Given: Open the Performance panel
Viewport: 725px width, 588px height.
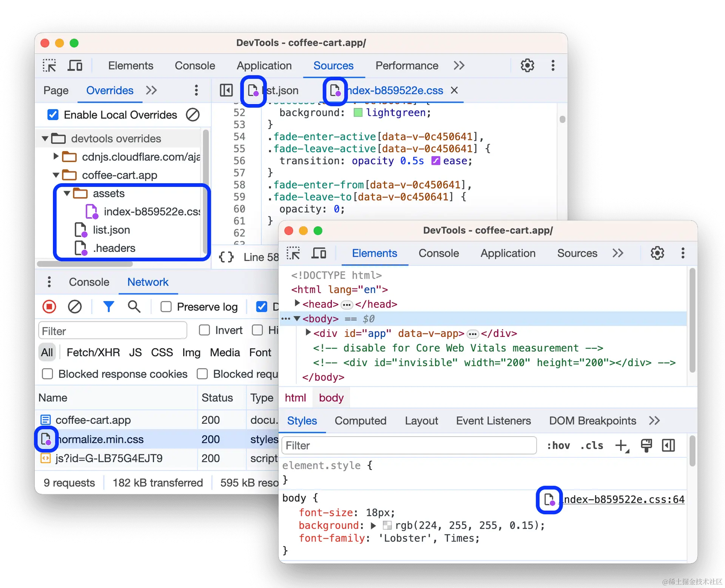Looking at the screenshot, I should tap(406, 65).
